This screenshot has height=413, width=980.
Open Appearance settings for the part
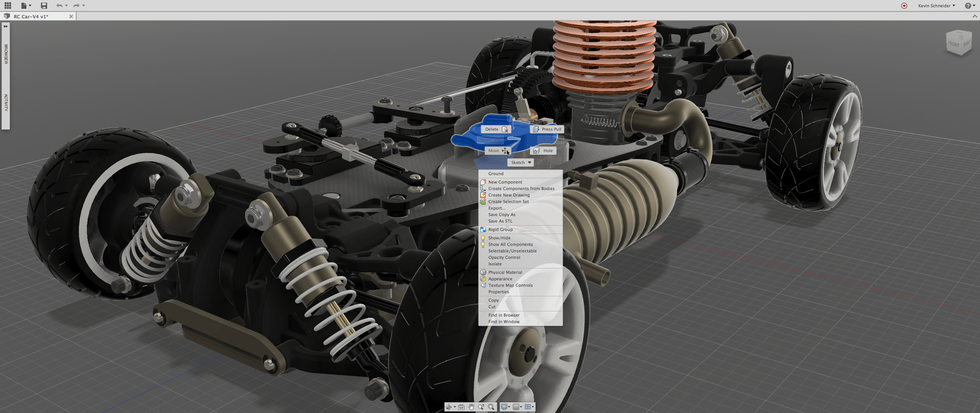[500, 278]
